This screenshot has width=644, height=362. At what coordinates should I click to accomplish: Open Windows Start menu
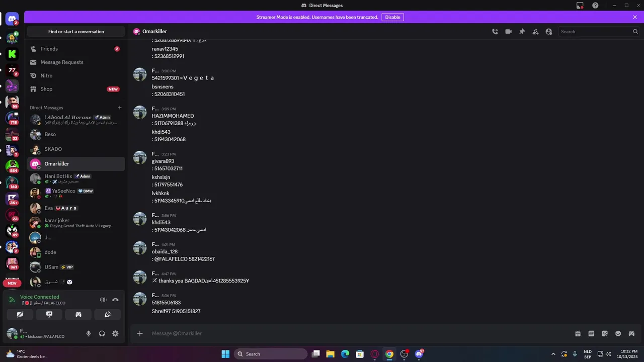tap(225, 354)
